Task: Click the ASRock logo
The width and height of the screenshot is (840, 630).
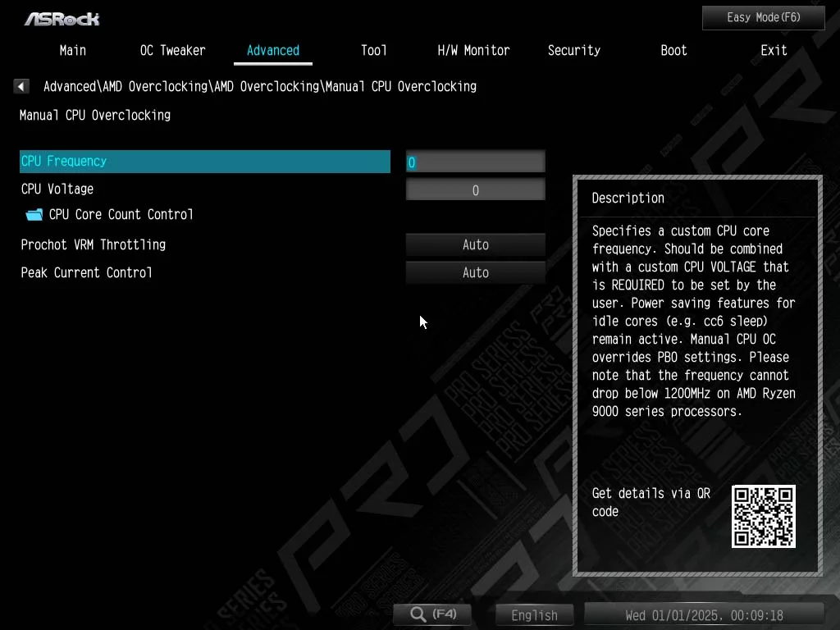Action: [x=62, y=18]
